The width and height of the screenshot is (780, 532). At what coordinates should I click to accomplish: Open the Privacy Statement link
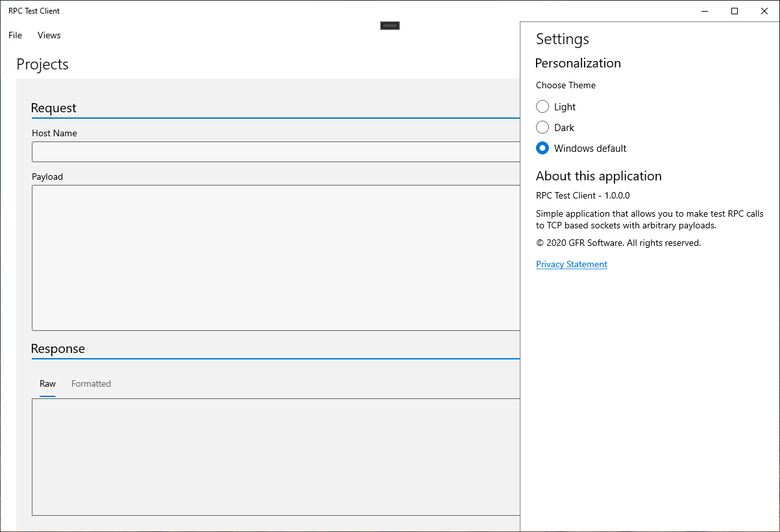[x=572, y=264]
